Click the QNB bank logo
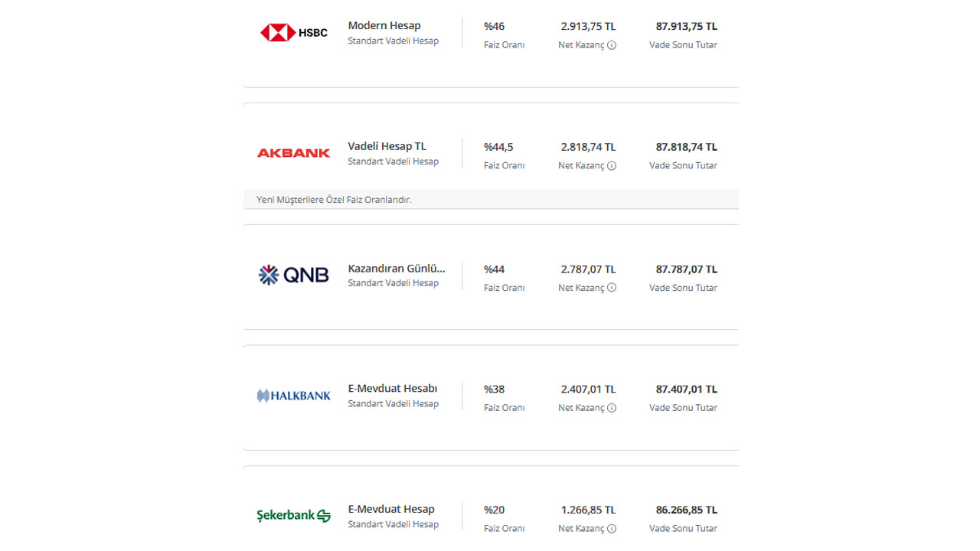This screenshot has width=980, height=551. (294, 275)
